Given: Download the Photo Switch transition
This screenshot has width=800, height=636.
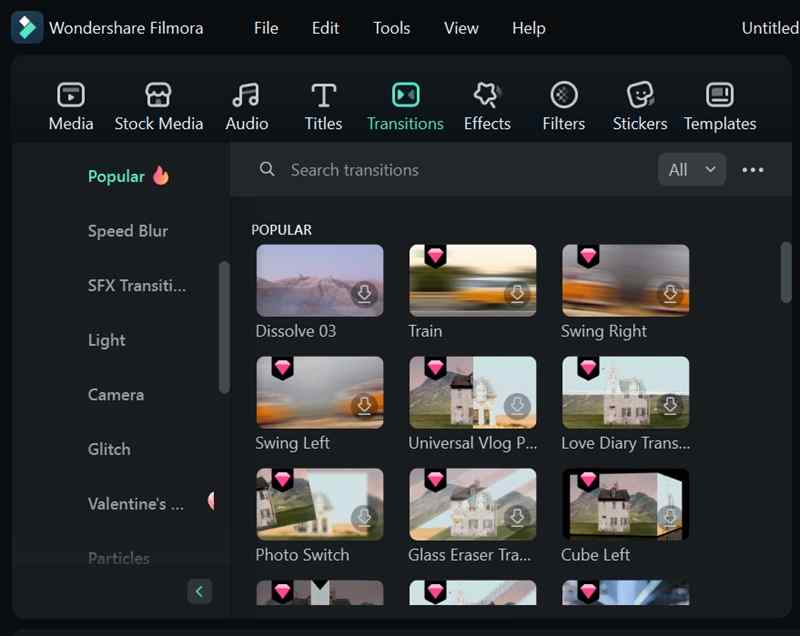Looking at the screenshot, I should click(x=364, y=518).
